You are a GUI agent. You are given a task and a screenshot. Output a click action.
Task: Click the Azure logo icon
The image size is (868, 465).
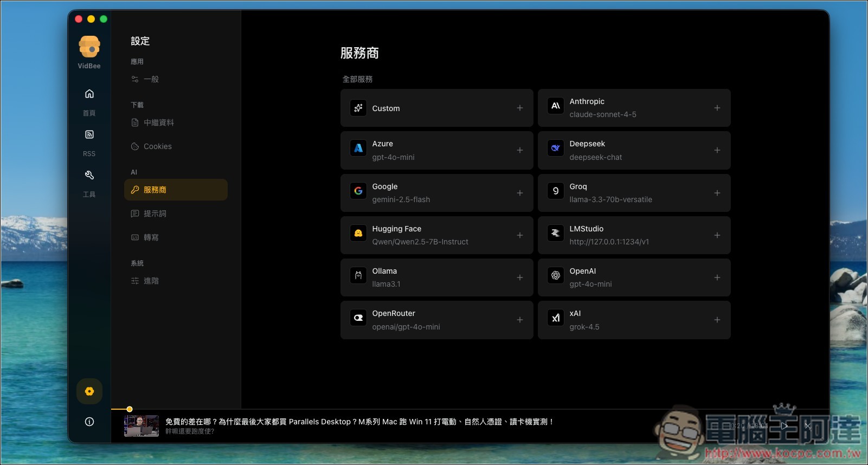click(x=358, y=148)
